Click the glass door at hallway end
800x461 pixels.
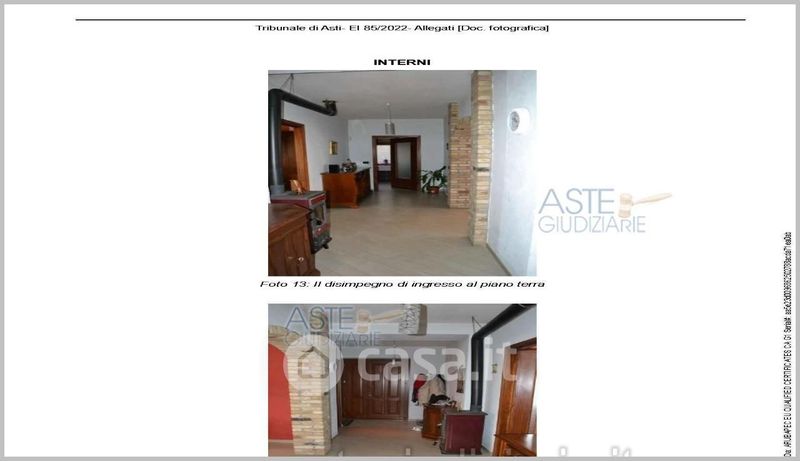(x=403, y=163)
